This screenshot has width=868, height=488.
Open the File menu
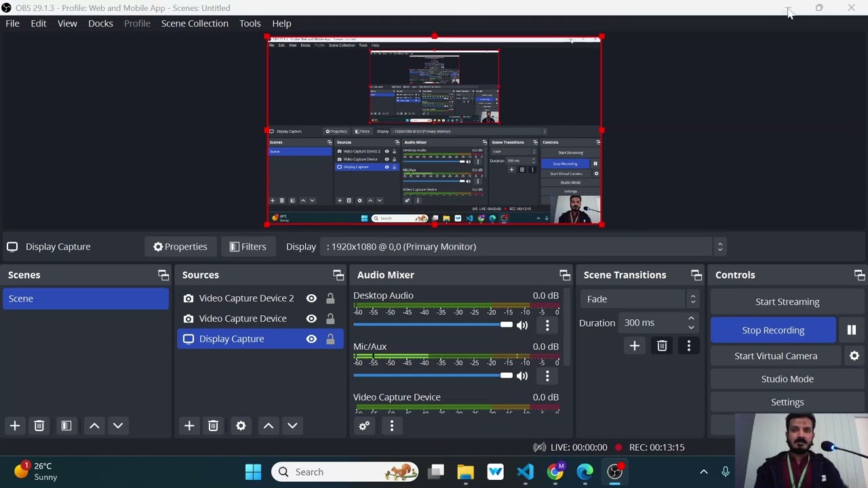tap(12, 23)
